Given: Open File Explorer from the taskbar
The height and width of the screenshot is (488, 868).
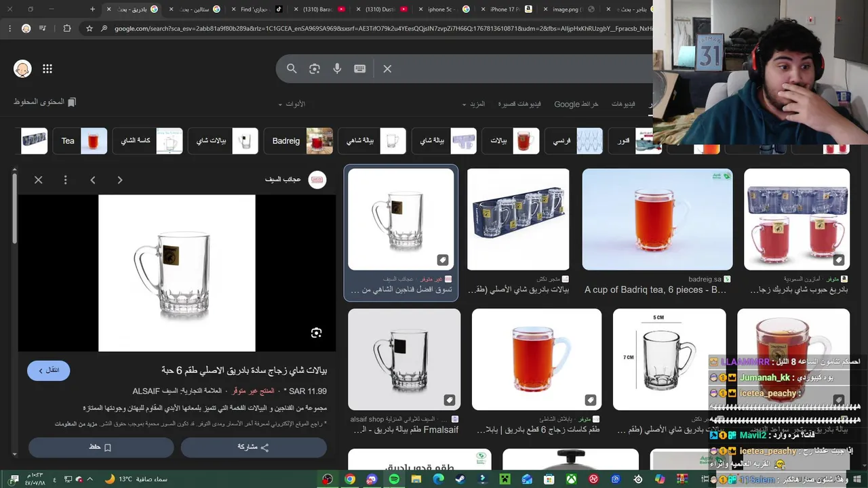Looking at the screenshot, I should click(x=416, y=479).
